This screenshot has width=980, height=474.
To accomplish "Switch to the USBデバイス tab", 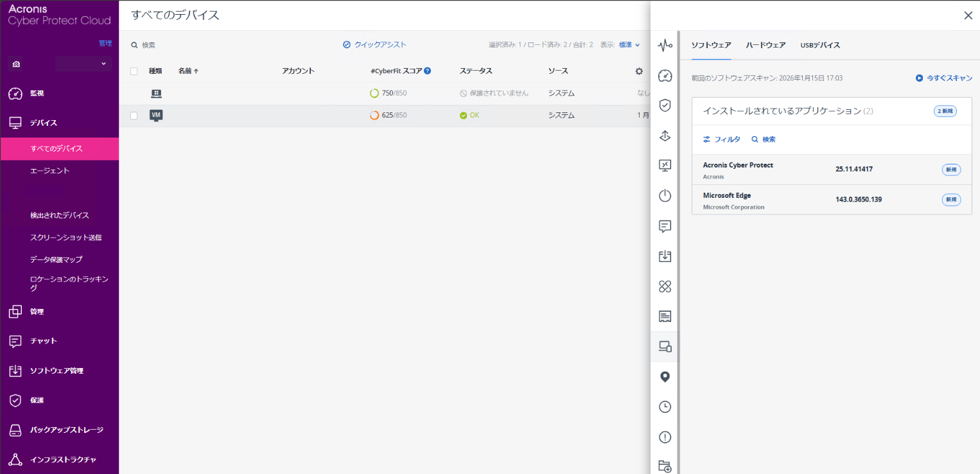I will tap(820, 45).
